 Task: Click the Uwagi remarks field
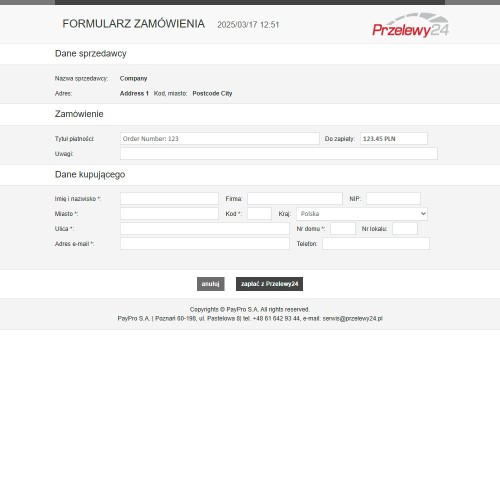[279, 154]
